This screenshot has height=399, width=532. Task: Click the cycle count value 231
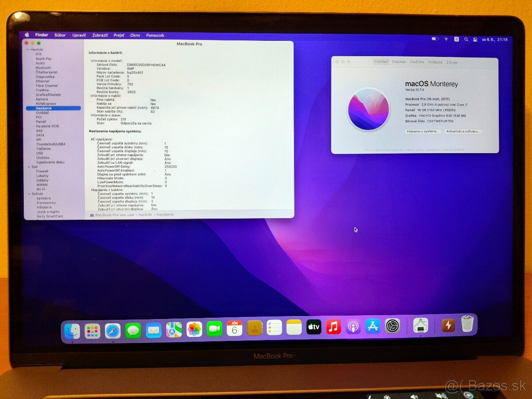(x=123, y=119)
